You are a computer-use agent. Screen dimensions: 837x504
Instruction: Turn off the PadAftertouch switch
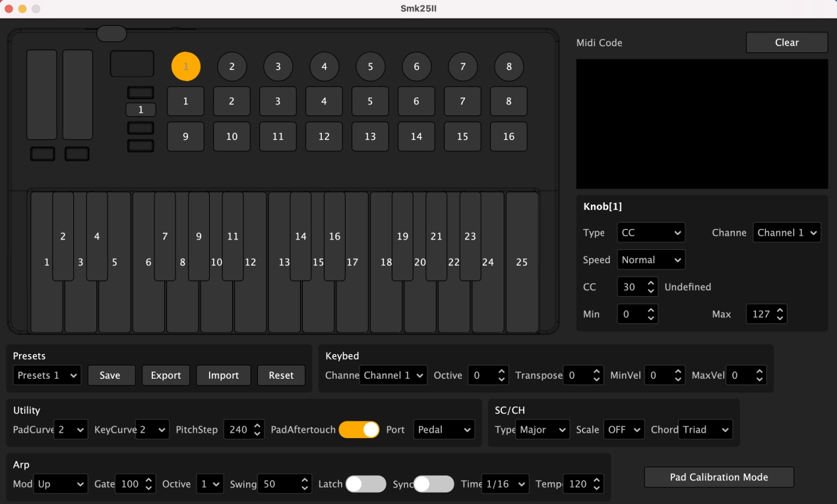point(359,429)
